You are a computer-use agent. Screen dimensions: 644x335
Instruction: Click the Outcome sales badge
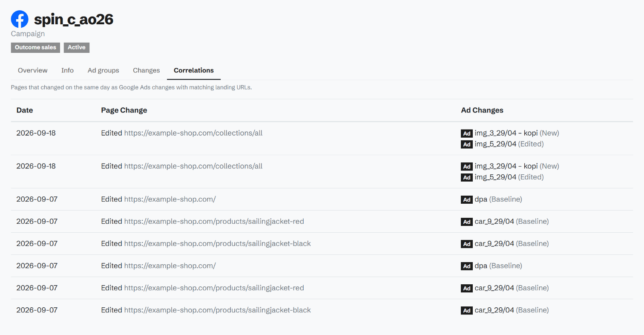coord(35,47)
